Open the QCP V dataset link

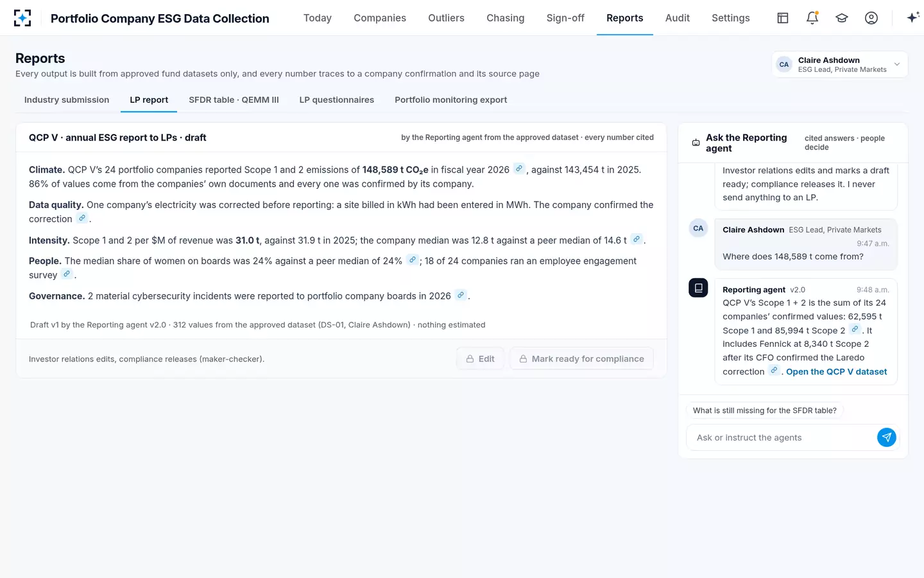[x=837, y=371]
